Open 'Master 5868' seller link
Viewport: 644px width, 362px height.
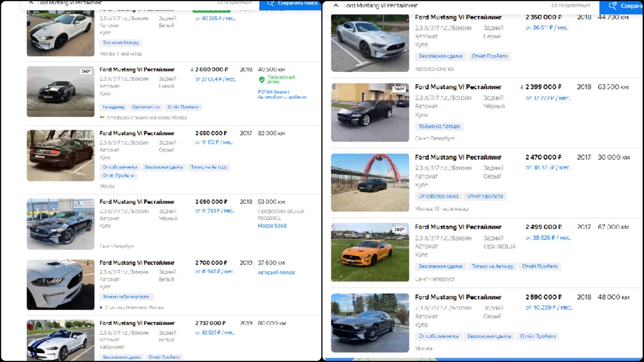pyautogui.click(x=272, y=226)
